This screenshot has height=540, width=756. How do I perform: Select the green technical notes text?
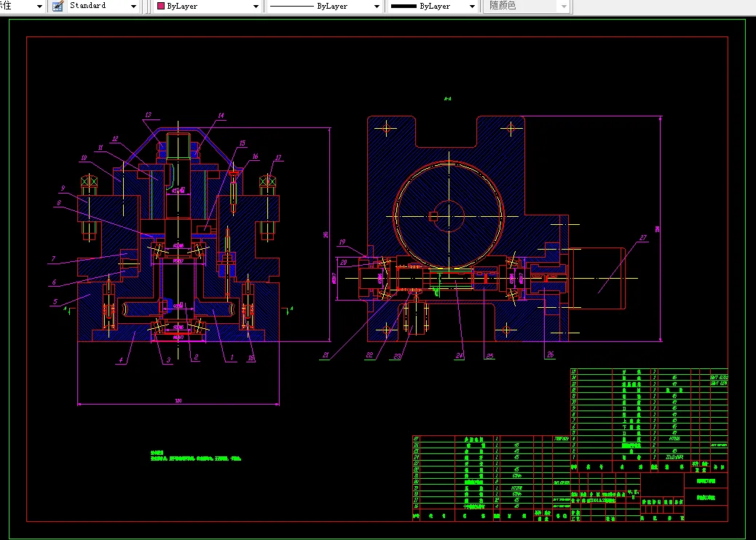(195, 456)
